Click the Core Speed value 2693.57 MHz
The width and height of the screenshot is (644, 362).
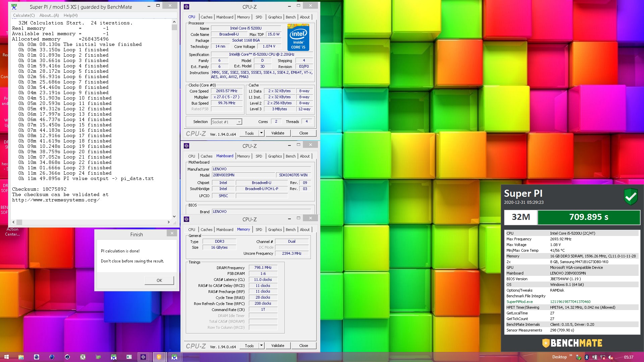226,91
